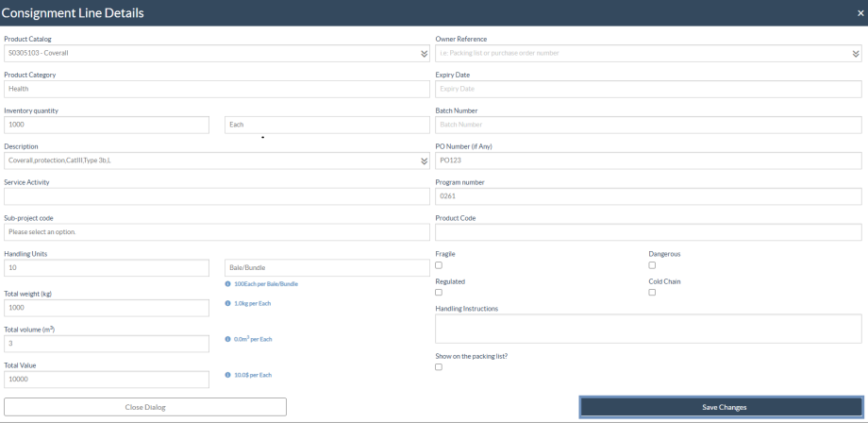Click the Handling Instructions text area
Viewport: 868px width, 423px height.
click(649, 329)
